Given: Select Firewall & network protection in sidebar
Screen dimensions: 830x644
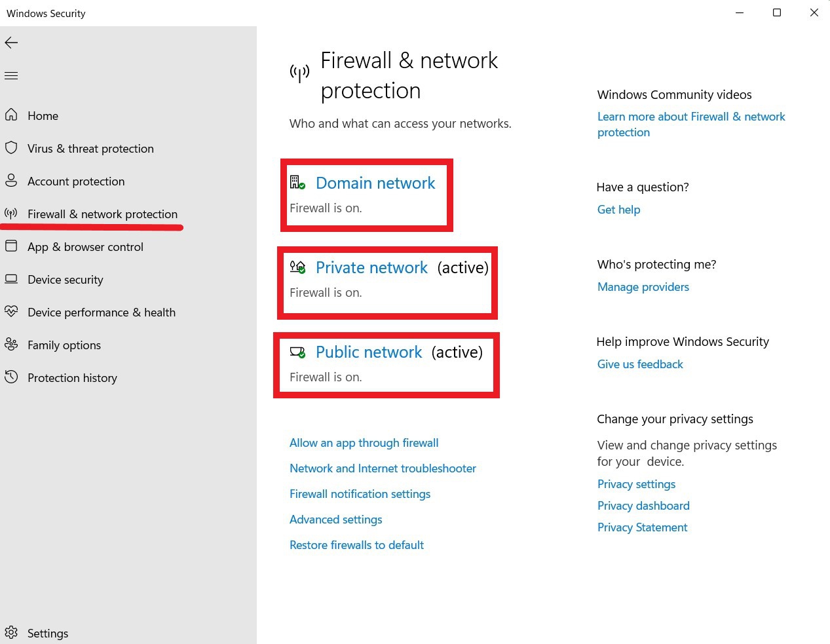Looking at the screenshot, I should pos(102,214).
